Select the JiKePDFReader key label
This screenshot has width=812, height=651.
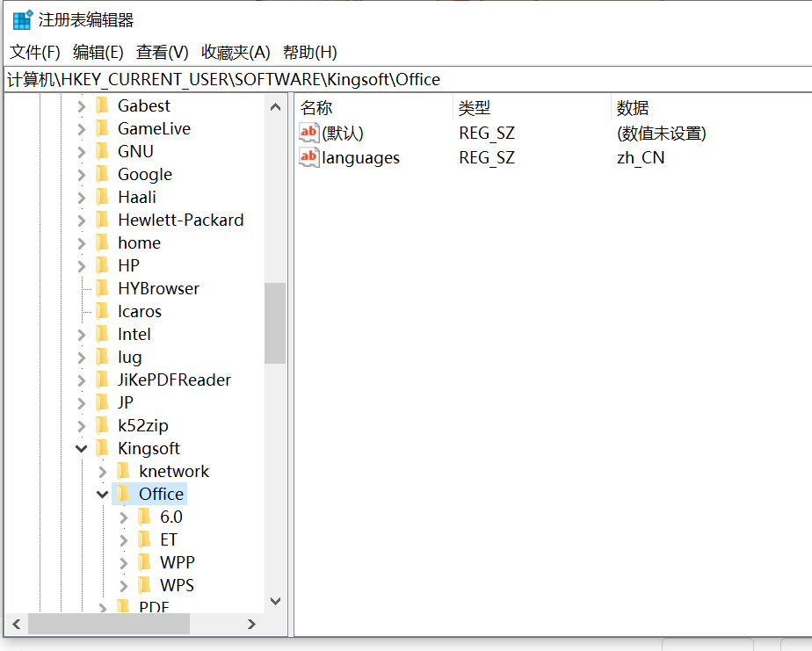tap(175, 380)
